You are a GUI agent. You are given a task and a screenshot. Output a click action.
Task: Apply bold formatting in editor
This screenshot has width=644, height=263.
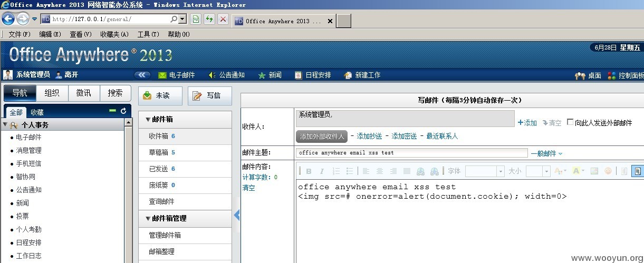309,171
